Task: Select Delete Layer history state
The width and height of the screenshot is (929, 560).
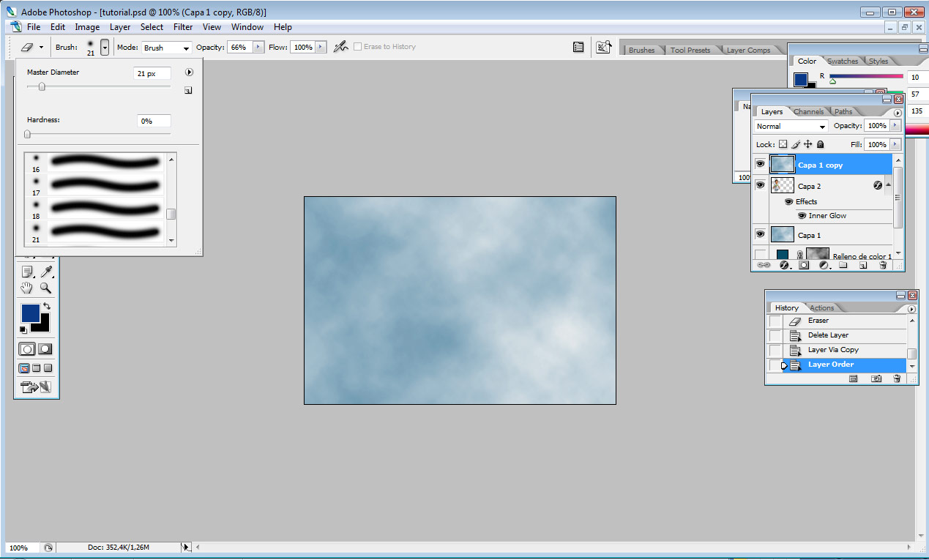Action: pyautogui.click(x=828, y=335)
